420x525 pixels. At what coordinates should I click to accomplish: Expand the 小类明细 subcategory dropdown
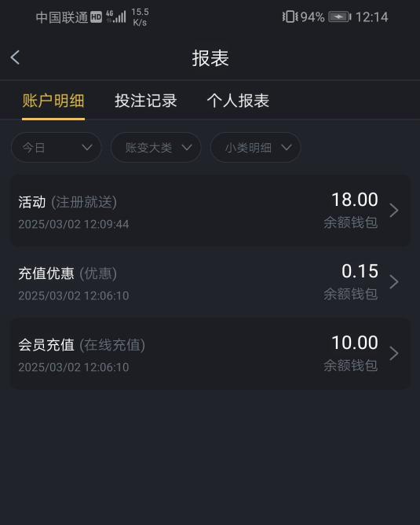click(255, 147)
